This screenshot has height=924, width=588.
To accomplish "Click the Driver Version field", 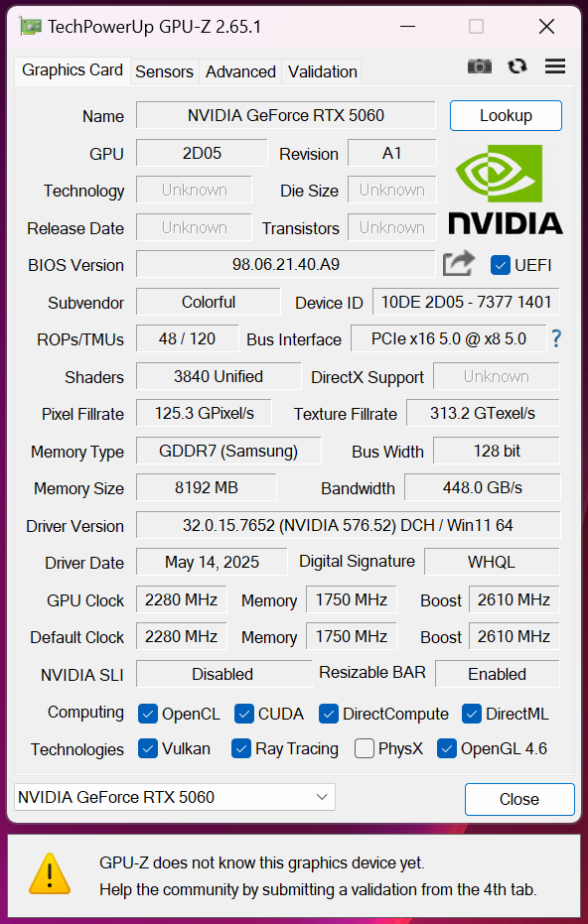I will 348,524.
